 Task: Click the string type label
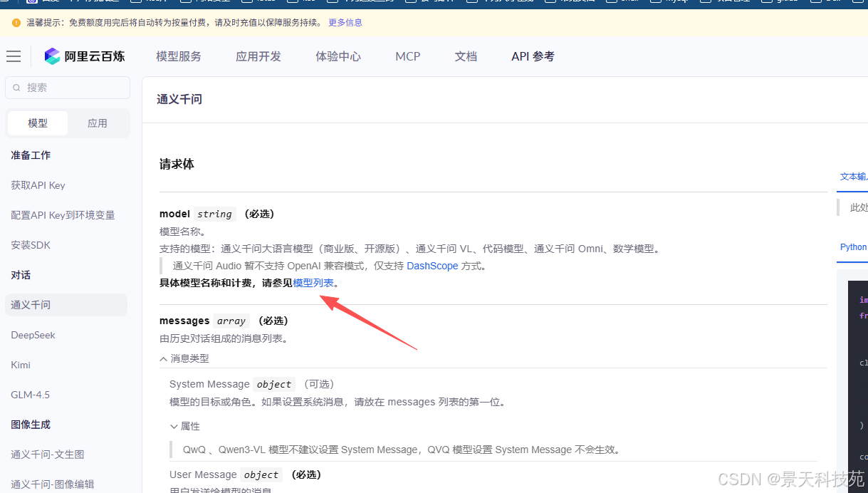215,214
